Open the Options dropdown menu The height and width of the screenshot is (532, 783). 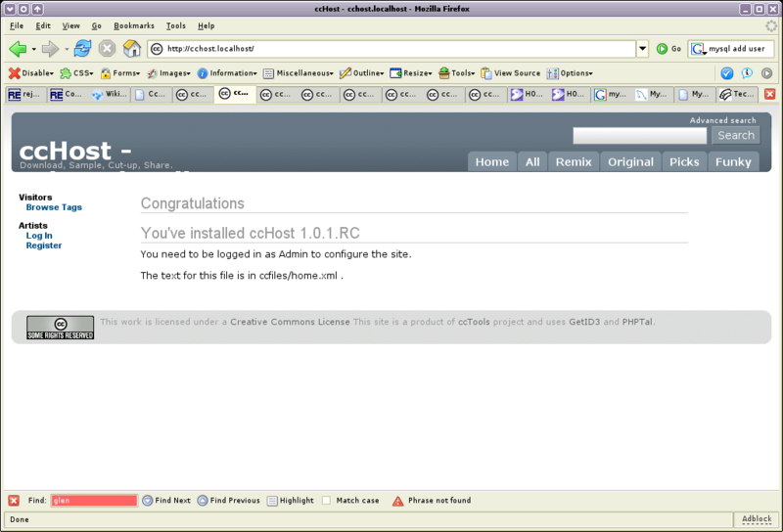[570, 73]
